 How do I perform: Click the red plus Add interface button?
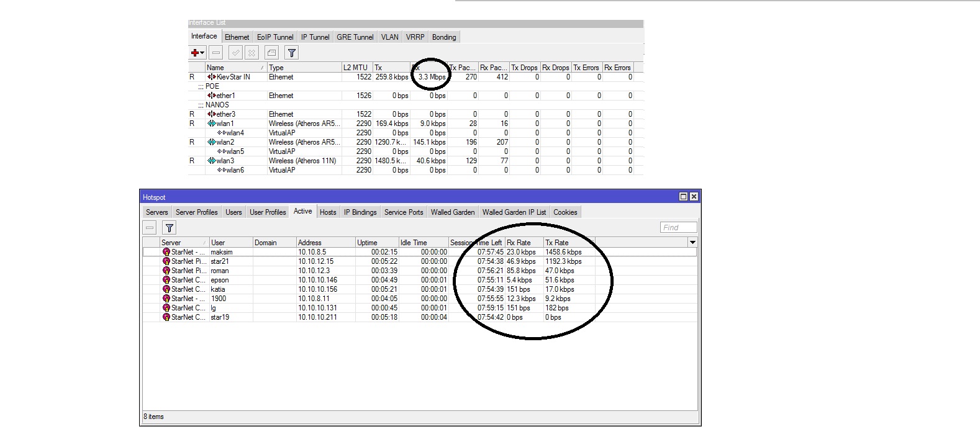click(x=196, y=53)
